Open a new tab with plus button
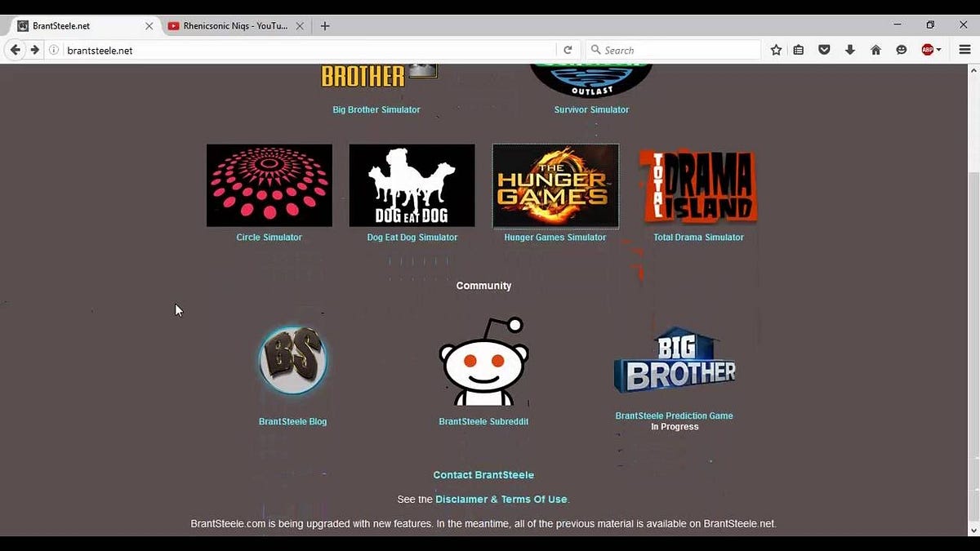The image size is (980, 551). click(325, 26)
